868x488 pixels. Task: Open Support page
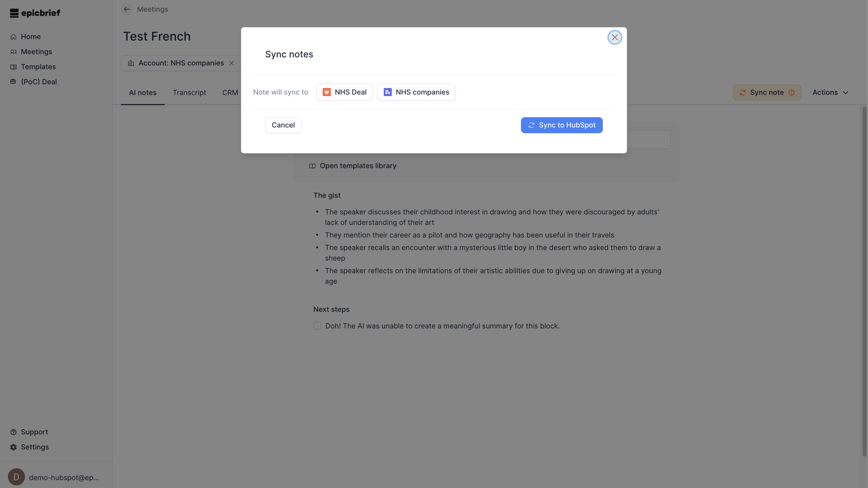(x=34, y=432)
